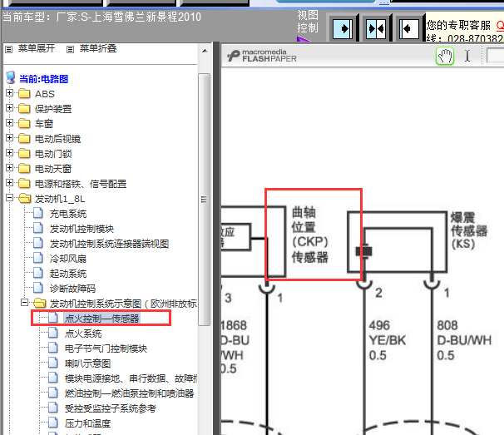Click the document icon beside 起动系统

(x=38, y=274)
